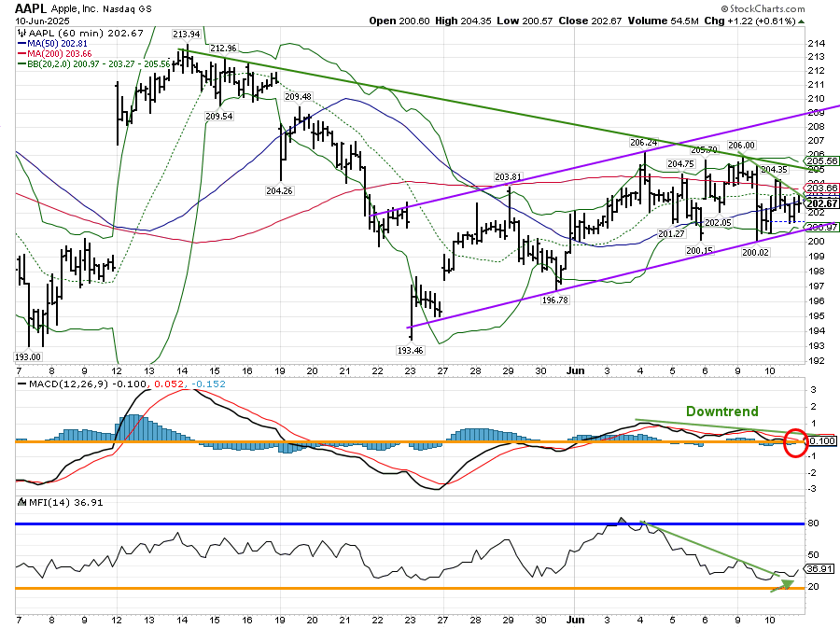
Task: Click the MA(50) 202.81 legend entry
Action: point(52,43)
